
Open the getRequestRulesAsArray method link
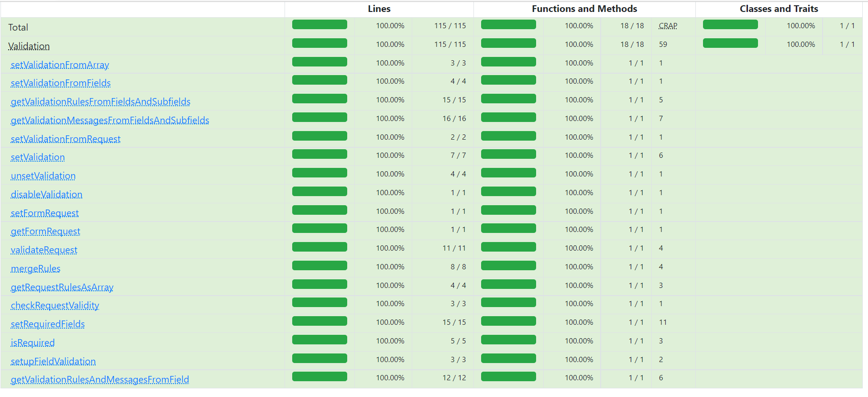tap(62, 287)
